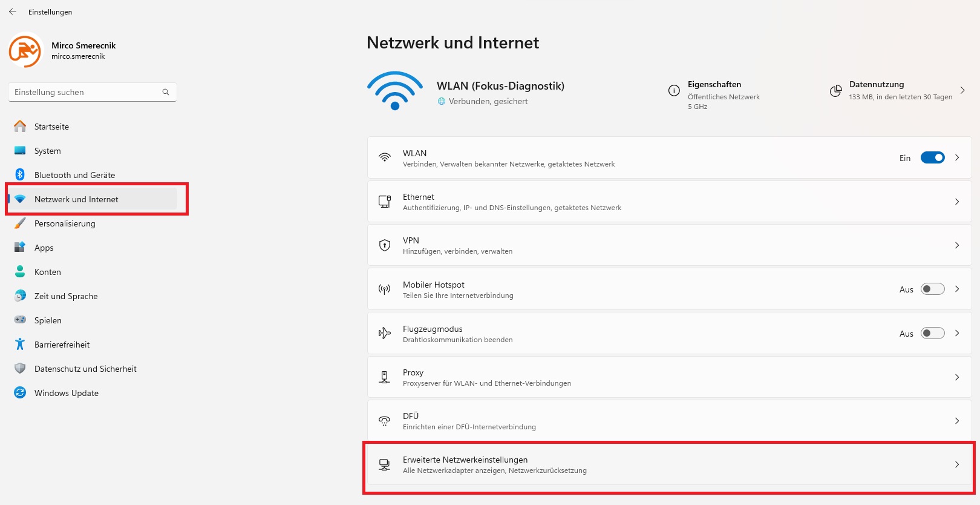Expand the Proxy row chevron
Viewport: 980px width, 505px height.
click(957, 377)
